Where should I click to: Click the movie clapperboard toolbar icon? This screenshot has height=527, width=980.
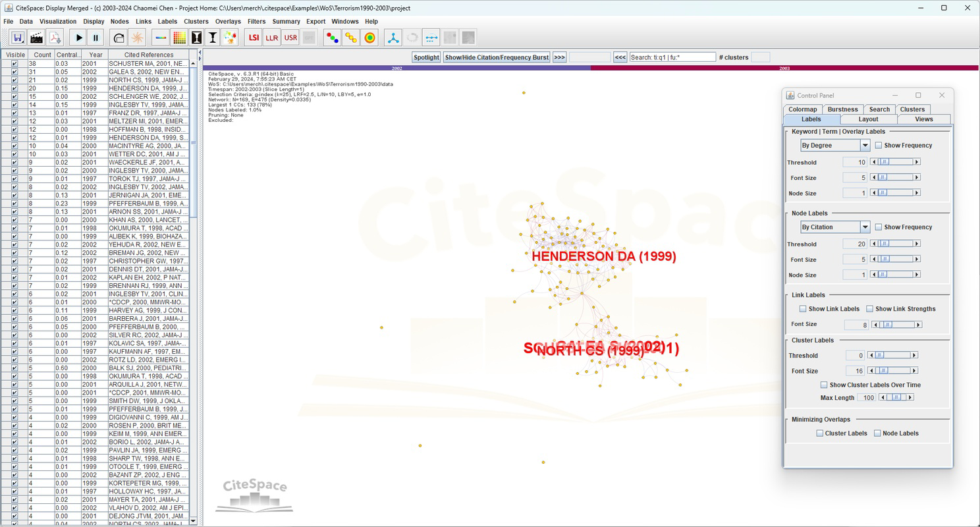[x=36, y=38]
